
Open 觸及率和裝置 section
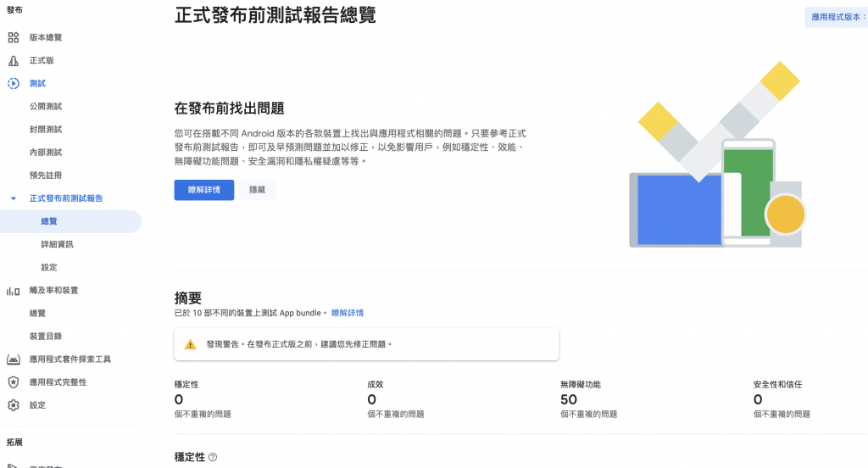pos(53,290)
